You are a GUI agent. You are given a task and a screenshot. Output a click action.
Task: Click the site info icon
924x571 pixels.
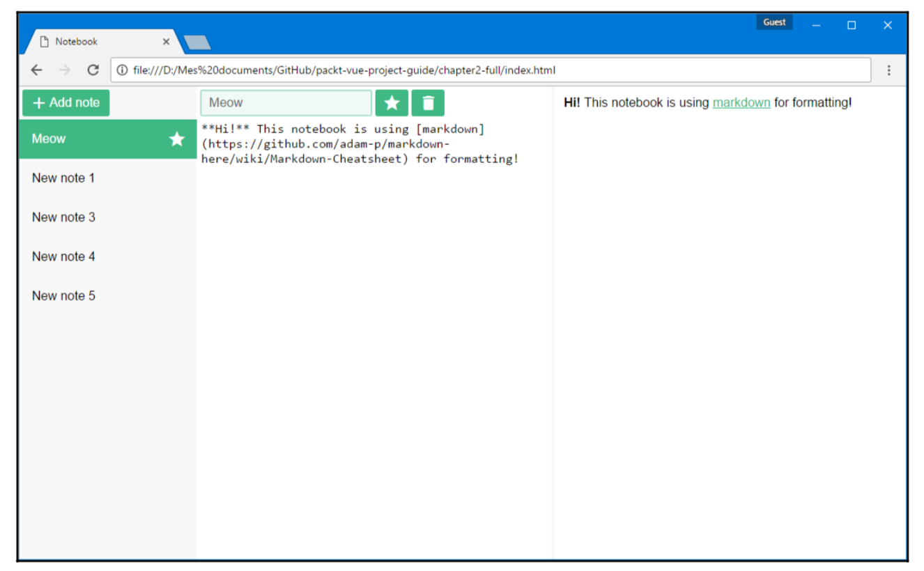click(122, 70)
